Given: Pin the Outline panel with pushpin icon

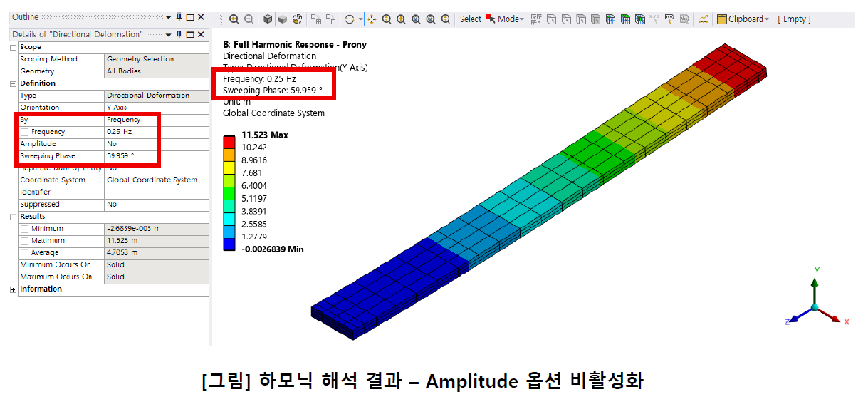Looking at the screenshot, I should point(179,17).
